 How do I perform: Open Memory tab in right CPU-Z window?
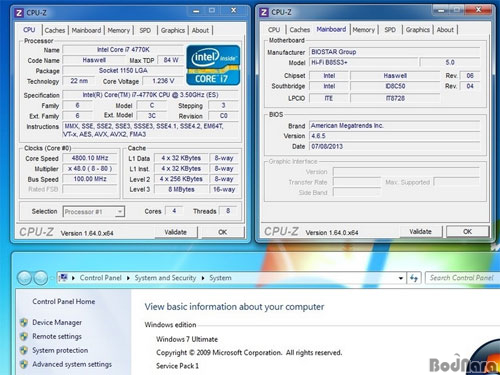tap(364, 30)
